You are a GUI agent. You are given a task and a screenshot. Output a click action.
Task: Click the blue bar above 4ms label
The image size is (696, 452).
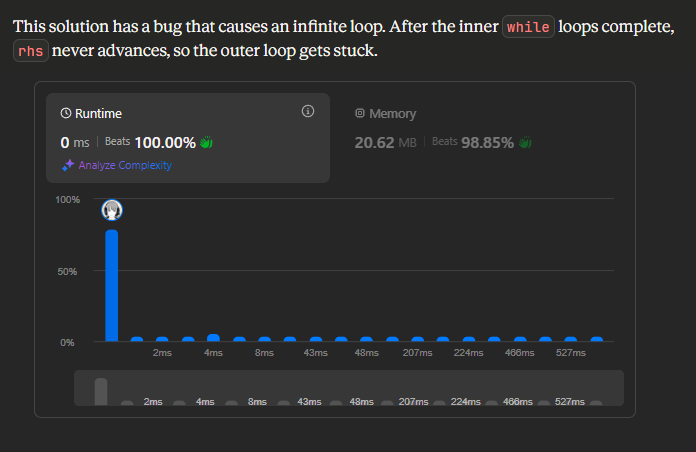214,338
